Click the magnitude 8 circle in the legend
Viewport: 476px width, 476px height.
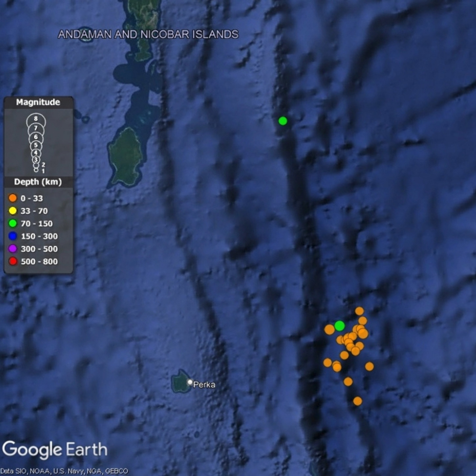pos(36,119)
